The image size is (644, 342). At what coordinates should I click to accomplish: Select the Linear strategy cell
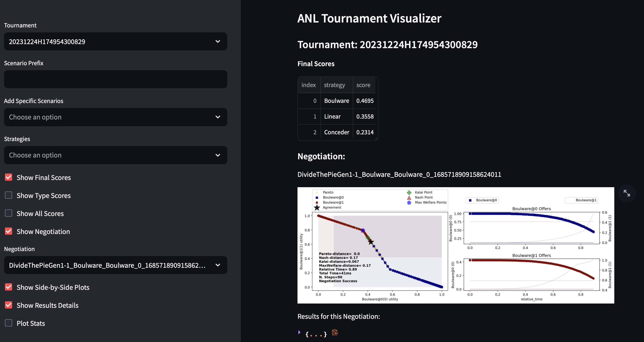point(336,117)
